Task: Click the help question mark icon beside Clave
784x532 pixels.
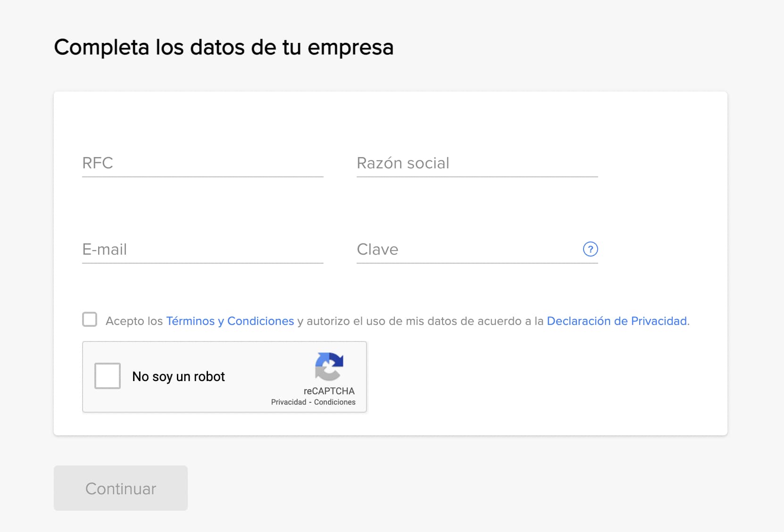Action: [x=590, y=249]
